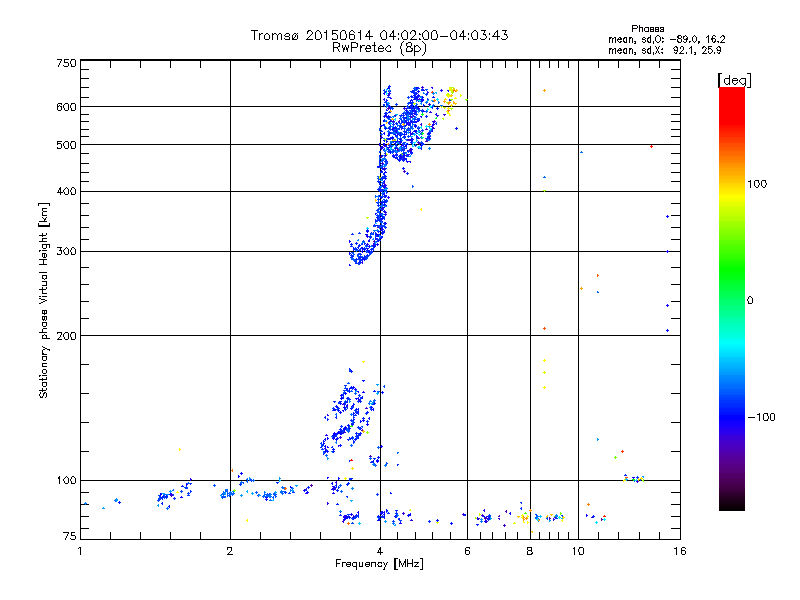800x600 pixels.
Task: Click the y-axis label '750'
Action: [66, 63]
